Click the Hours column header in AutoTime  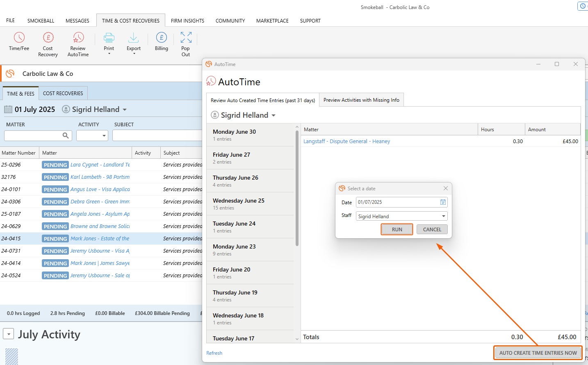point(501,129)
